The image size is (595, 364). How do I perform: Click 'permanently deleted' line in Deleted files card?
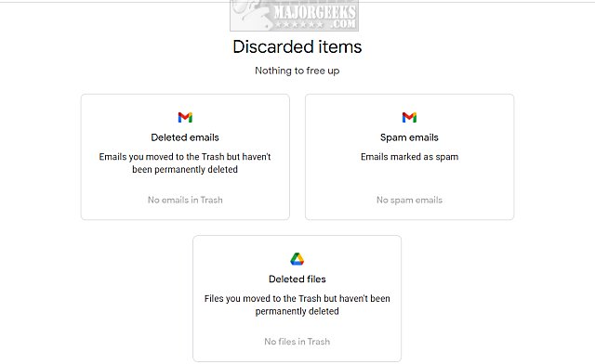point(297,311)
